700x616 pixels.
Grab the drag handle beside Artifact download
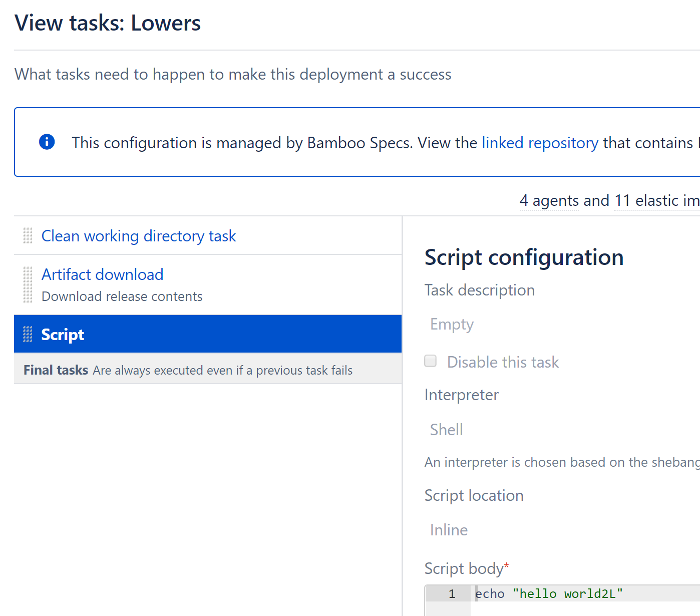tap(28, 284)
